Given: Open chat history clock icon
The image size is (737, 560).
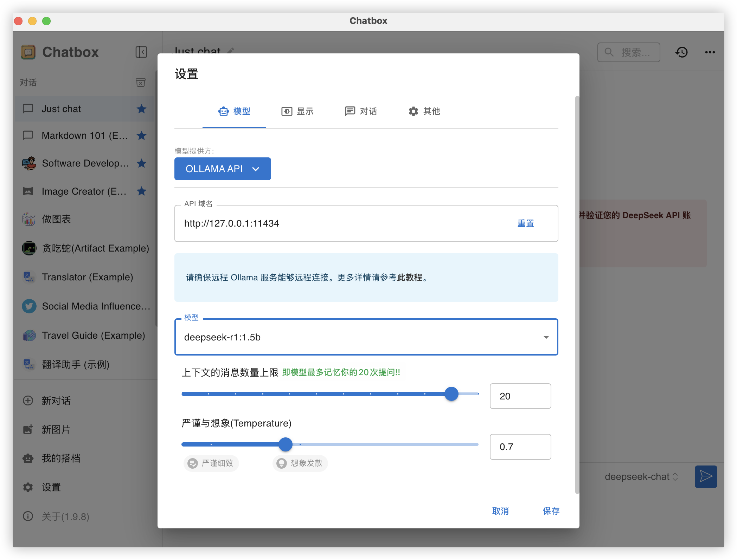Looking at the screenshot, I should coord(681,52).
